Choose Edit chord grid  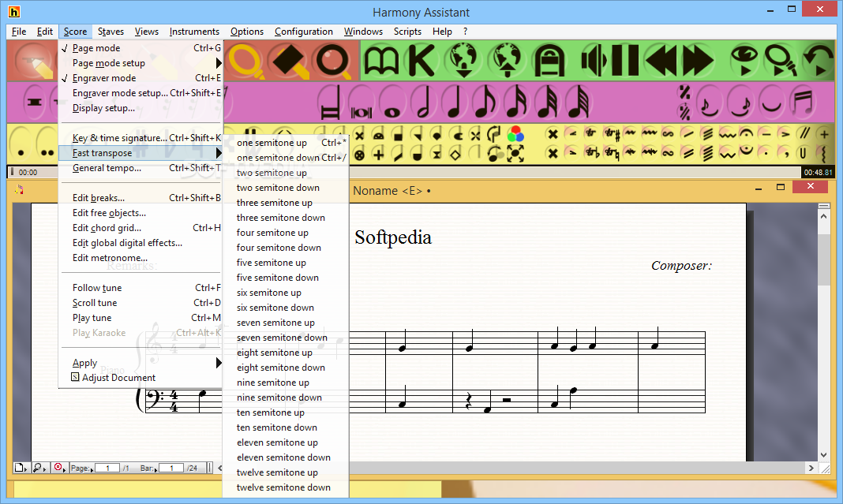(x=140, y=228)
